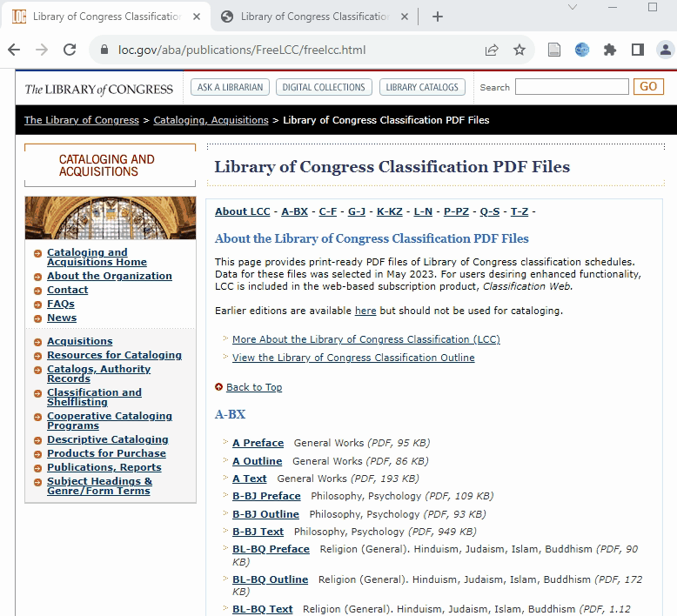Click the URL address bar text

pos(242,50)
